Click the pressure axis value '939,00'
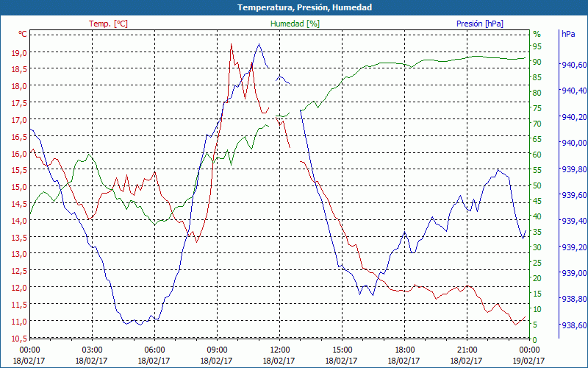The image size is (588, 368). tap(574, 273)
